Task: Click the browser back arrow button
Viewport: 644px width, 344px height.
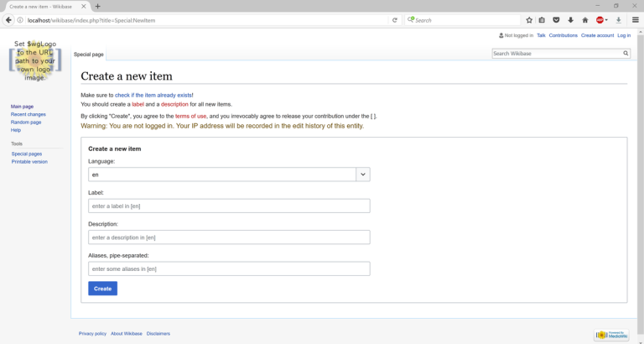Action: coord(9,20)
